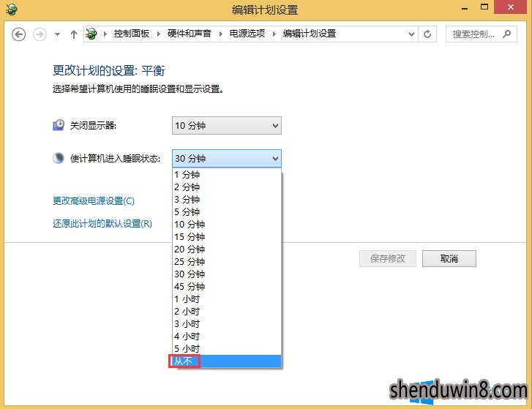Open the recent locations dropdown arrow
The image size is (532, 409).
57,34
